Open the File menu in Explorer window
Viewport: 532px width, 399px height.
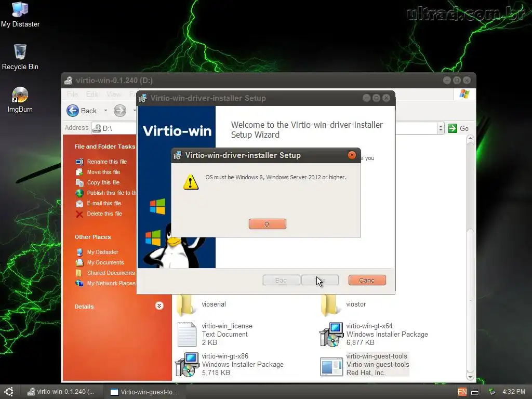(x=72, y=94)
